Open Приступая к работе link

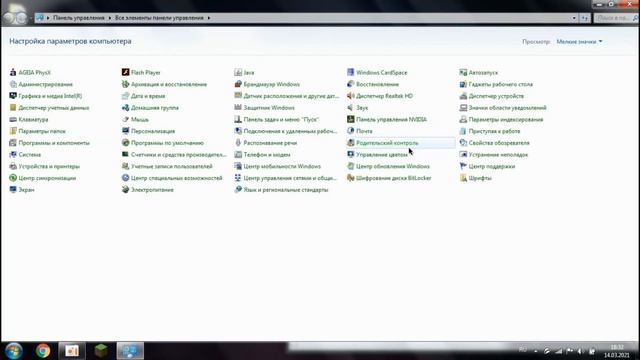click(x=494, y=131)
